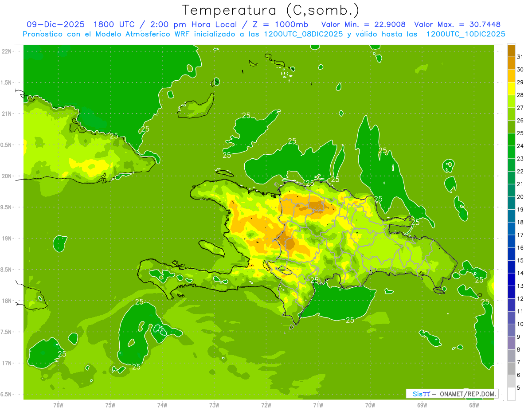Viewport: 532px width, 411px height.
Task: Select "1200UTC_08DIC2025" initialization time text
Action: click(x=304, y=34)
